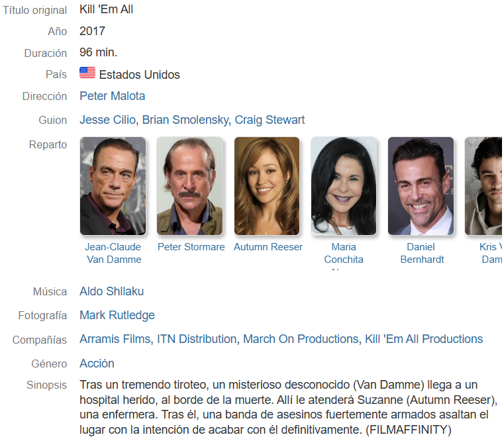Select Brian Smolensky screenwriter link
504x441 pixels.
185,120
